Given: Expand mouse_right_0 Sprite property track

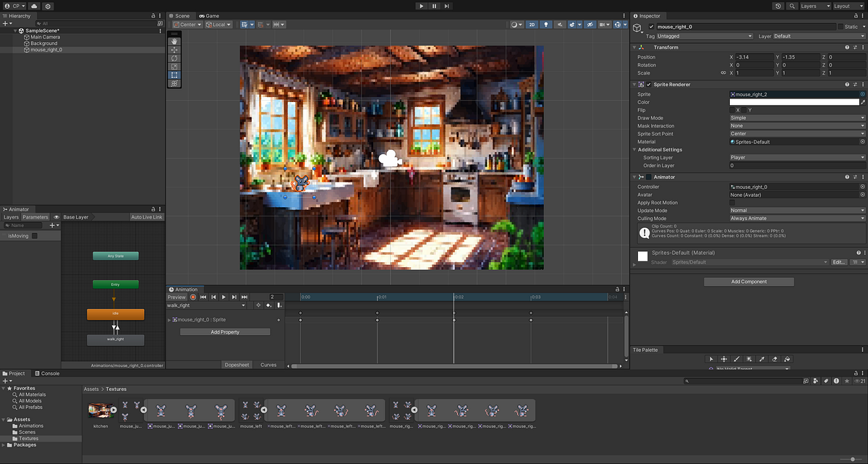Looking at the screenshot, I should click(x=169, y=319).
